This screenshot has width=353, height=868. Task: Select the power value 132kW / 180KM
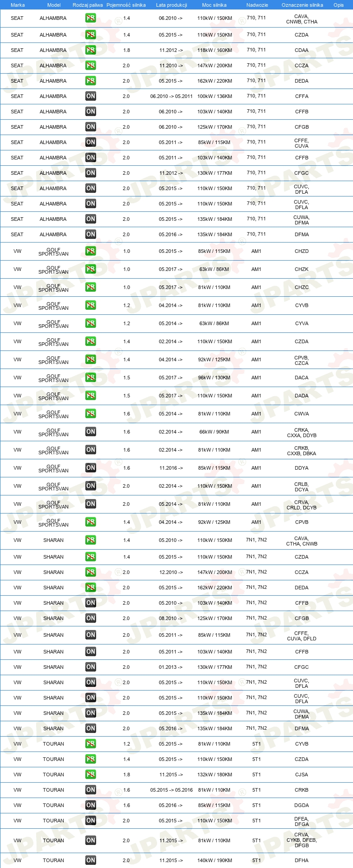(x=215, y=775)
